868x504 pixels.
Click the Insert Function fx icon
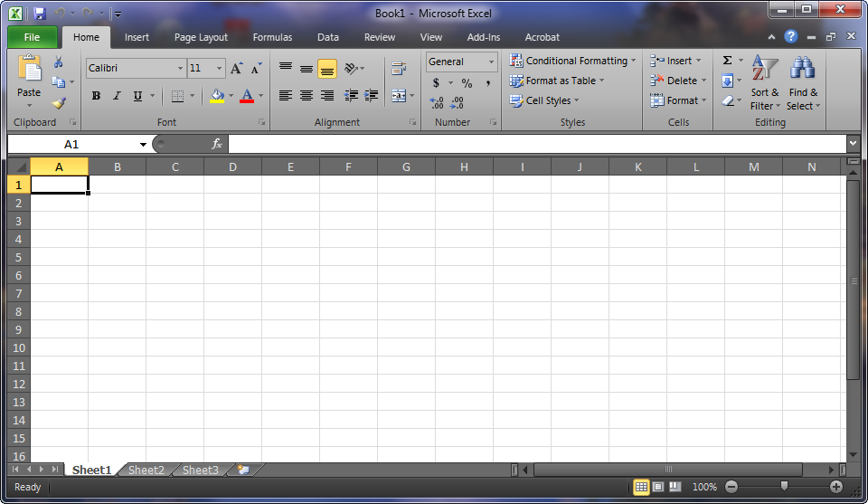click(x=217, y=144)
